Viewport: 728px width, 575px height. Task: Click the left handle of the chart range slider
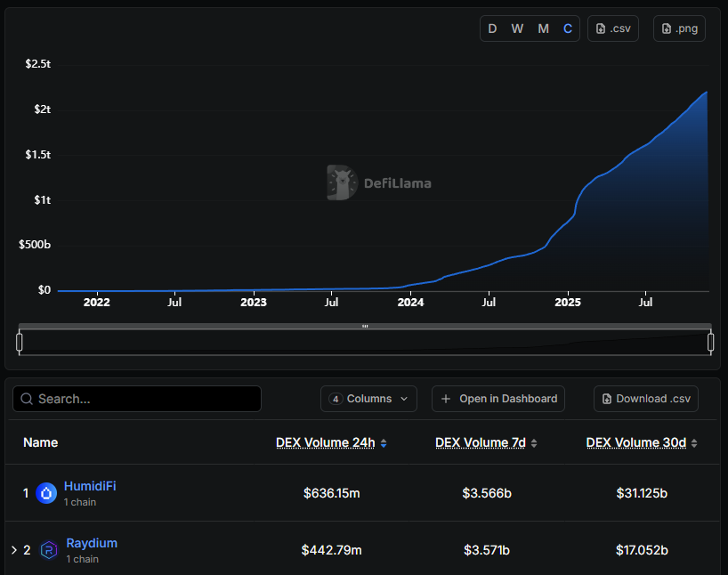(x=19, y=341)
